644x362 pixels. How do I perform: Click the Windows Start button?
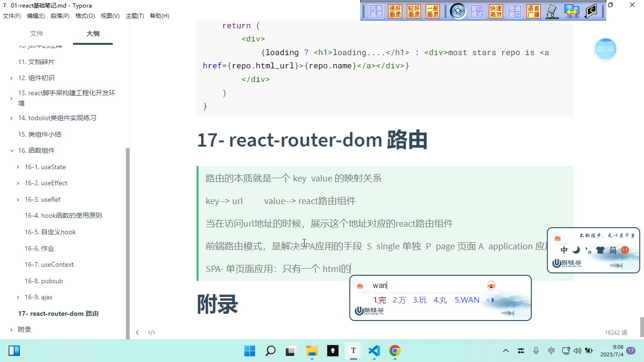click(249, 351)
